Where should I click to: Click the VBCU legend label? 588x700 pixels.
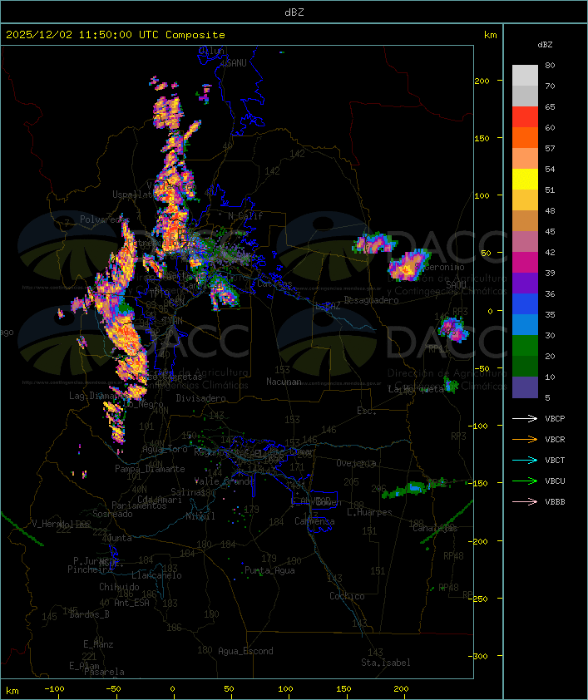click(555, 481)
